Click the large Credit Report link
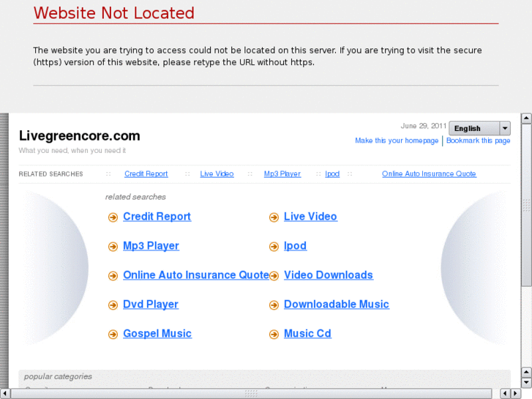532x399 pixels. point(157,216)
